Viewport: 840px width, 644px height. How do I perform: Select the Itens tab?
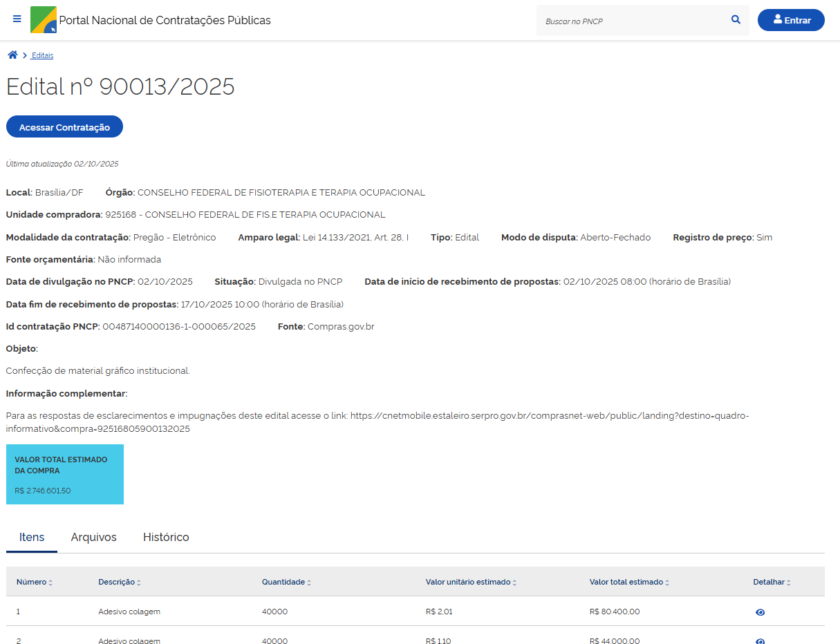(32, 538)
